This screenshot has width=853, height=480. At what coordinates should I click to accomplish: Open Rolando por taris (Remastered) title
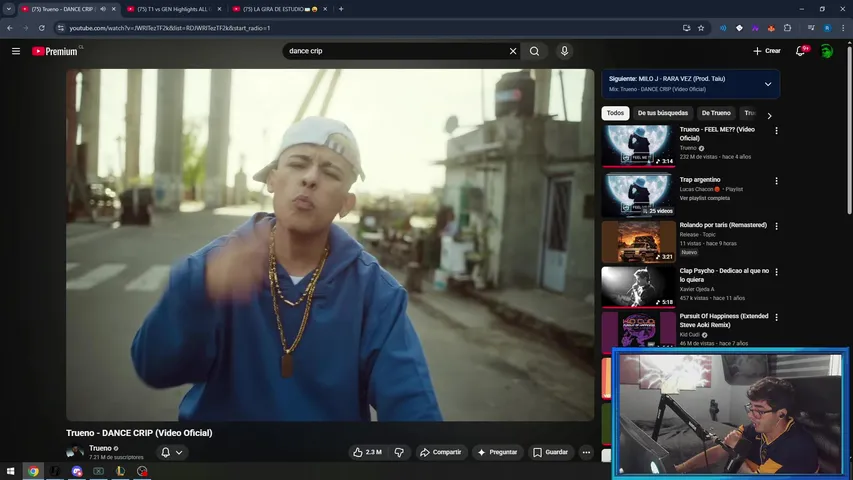tap(723, 225)
